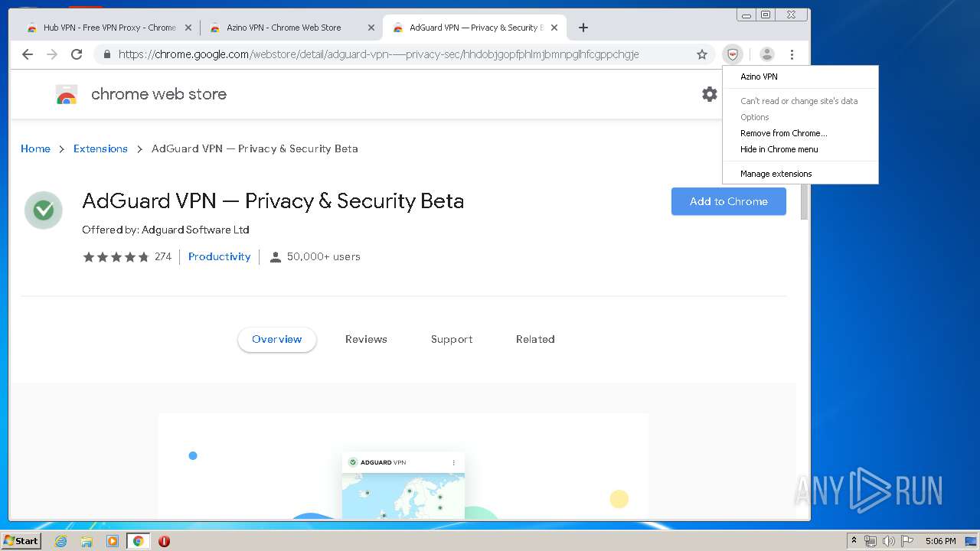Click the taskbar clock showing 5:06 PM
980x551 pixels.
[x=940, y=541]
